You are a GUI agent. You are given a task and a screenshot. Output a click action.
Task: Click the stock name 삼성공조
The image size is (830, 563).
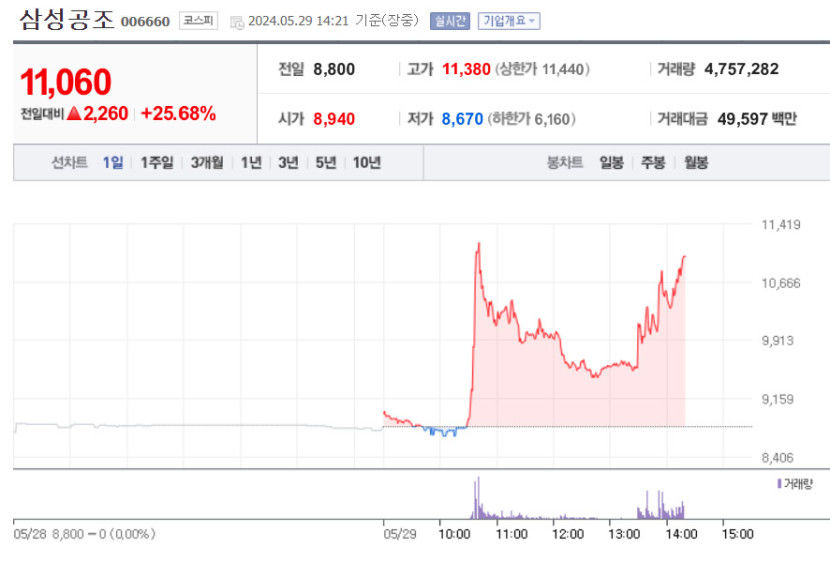67,20
